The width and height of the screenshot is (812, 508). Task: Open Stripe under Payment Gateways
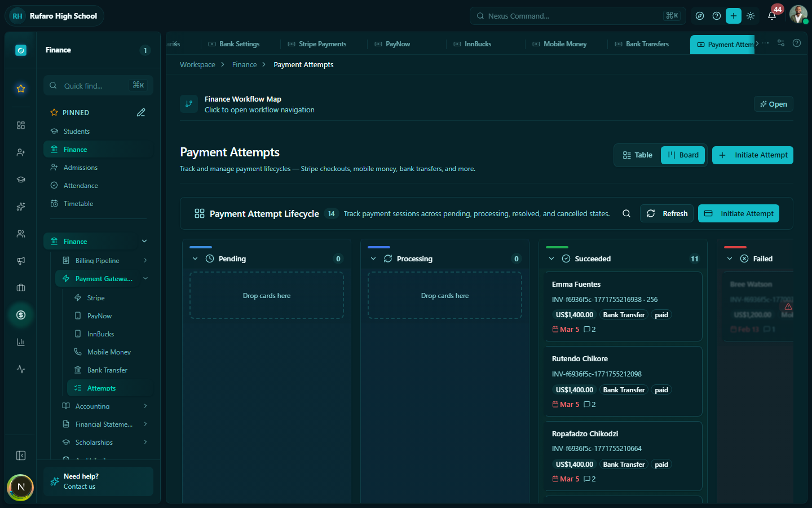click(x=110, y=298)
